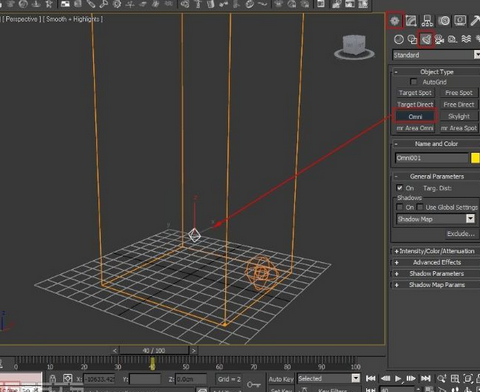Collapse the Object Type rollout

(436, 72)
